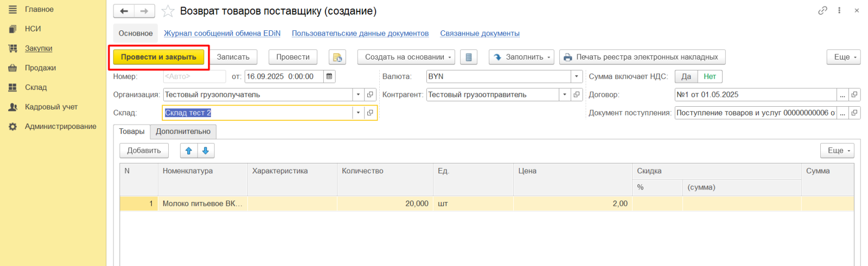Open Связанные документы link
The image size is (868, 266).
click(480, 33)
